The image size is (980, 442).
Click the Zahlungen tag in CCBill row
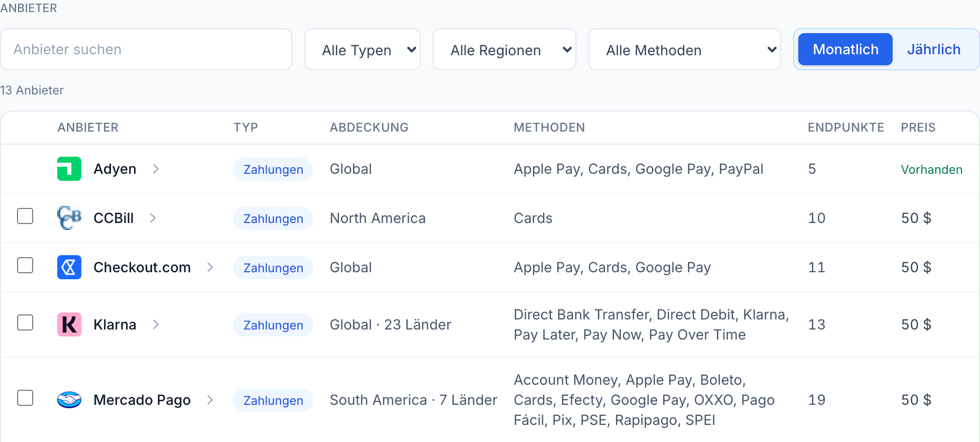tap(273, 218)
